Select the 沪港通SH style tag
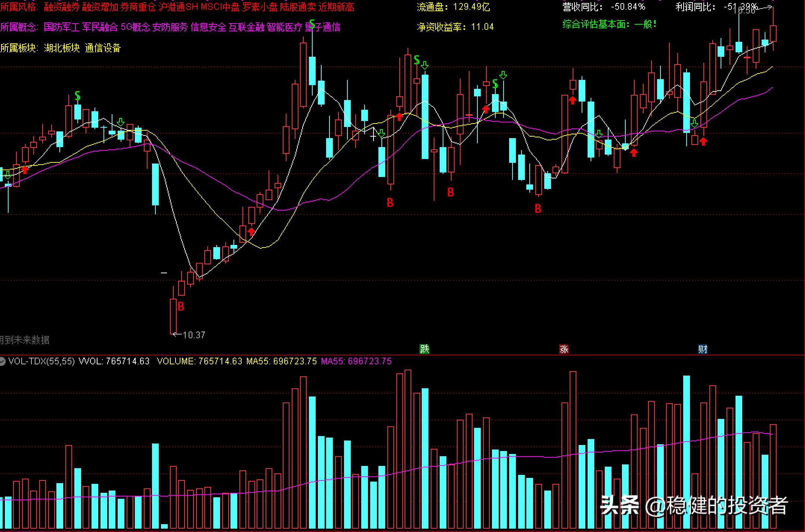 pos(178,7)
